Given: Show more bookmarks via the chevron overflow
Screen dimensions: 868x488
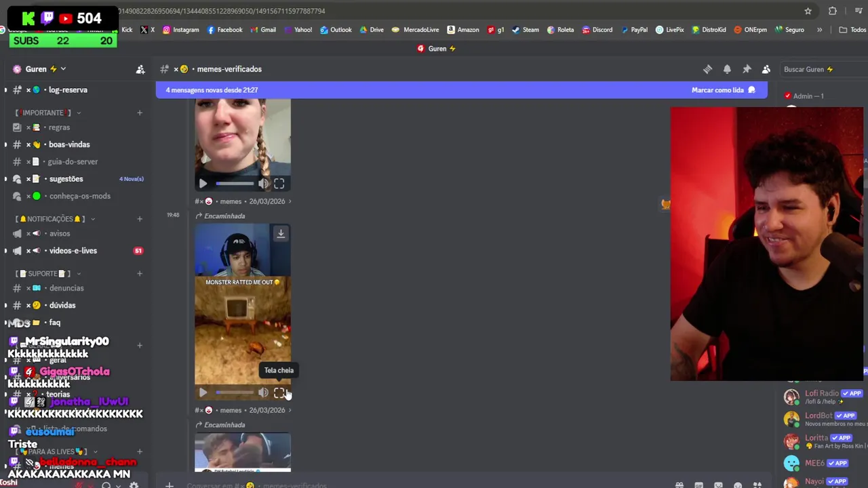Looking at the screenshot, I should tap(819, 30).
